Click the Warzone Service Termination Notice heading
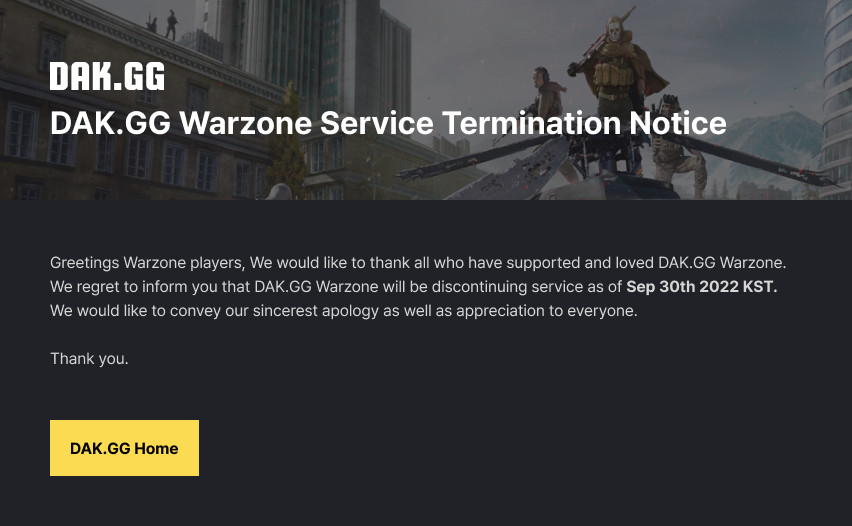Viewport: 852px width, 526px height. pyautogui.click(x=388, y=123)
